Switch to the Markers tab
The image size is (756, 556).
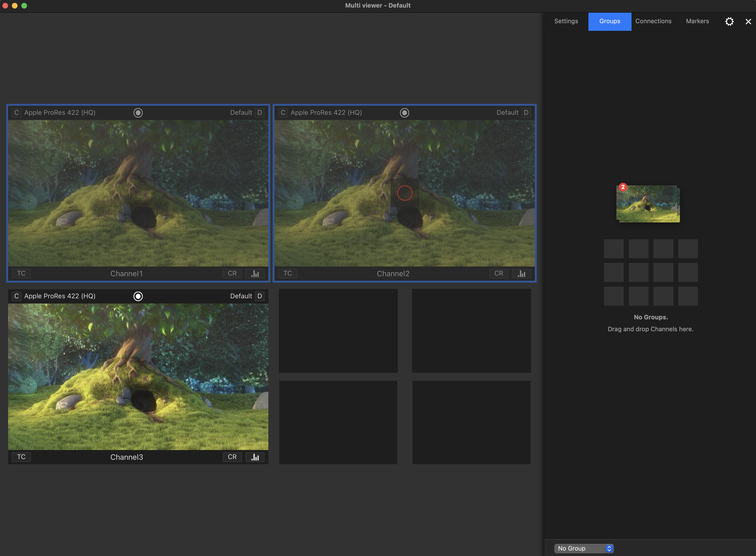click(x=697, y=21)
